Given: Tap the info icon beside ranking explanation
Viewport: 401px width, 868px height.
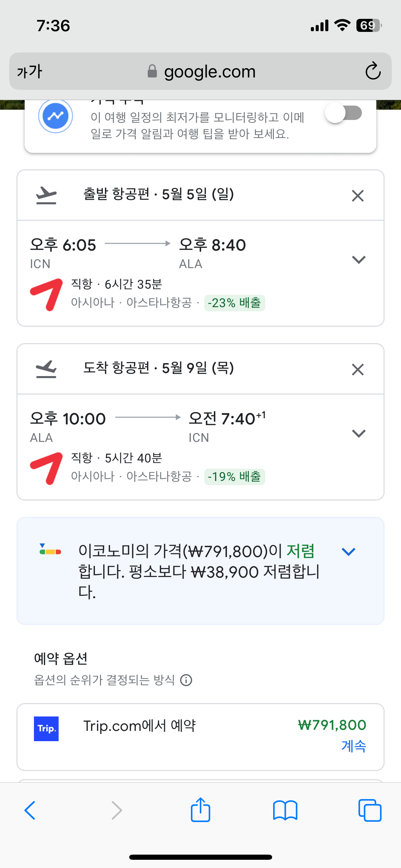Looking at the screenshot, I should (x=186, y=680).
